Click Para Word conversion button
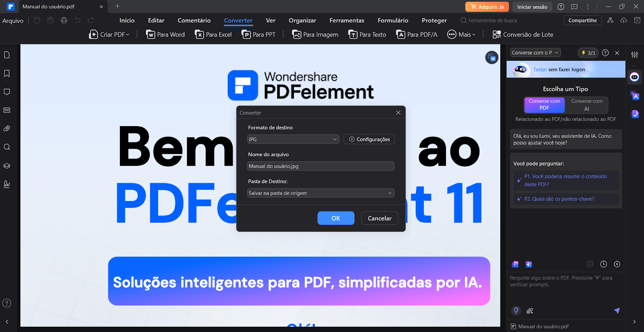Screen dimensions: 644x332 click(165, 35)
